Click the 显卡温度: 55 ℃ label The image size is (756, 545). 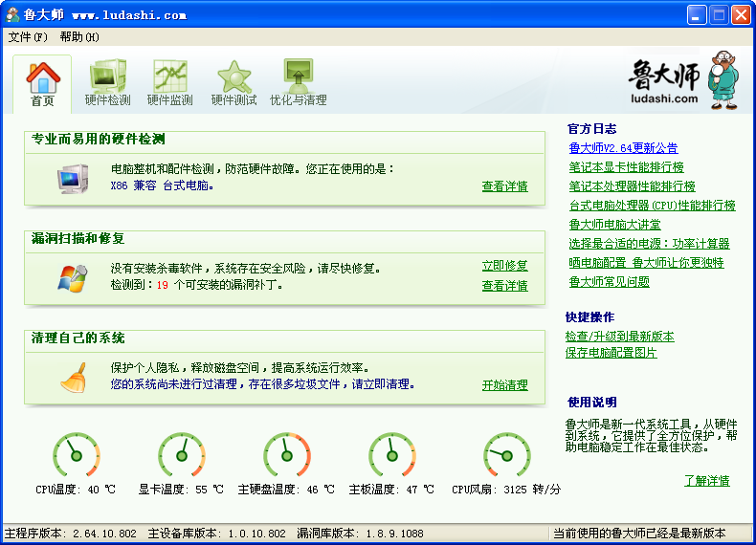click(x=181, y=490)
